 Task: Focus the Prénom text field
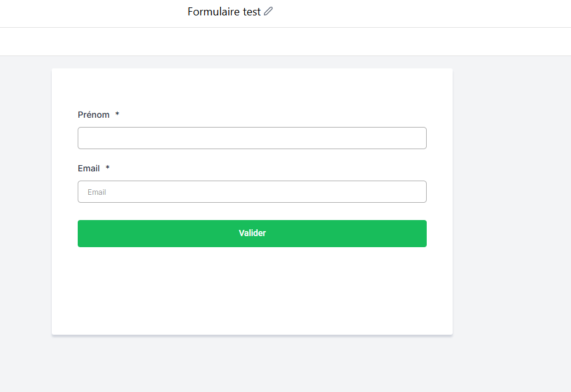click(x=252, y=138)
